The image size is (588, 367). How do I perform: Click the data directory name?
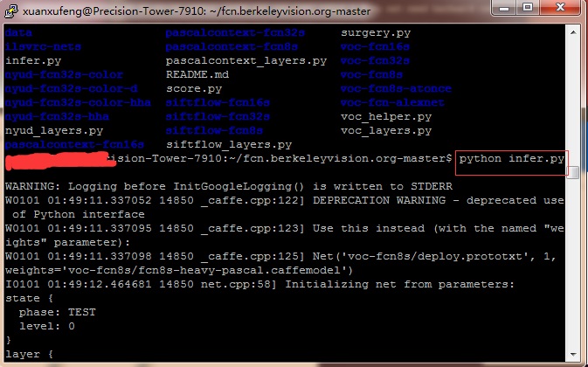[19, 33]
